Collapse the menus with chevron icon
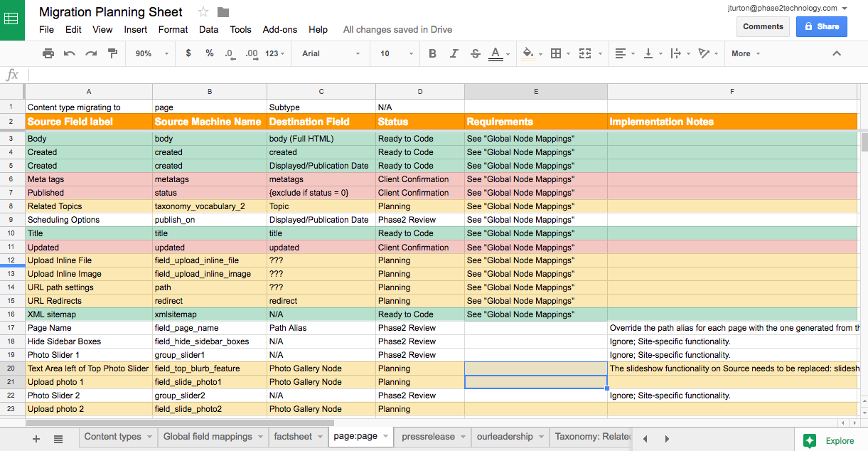 (x=837, y=53)
